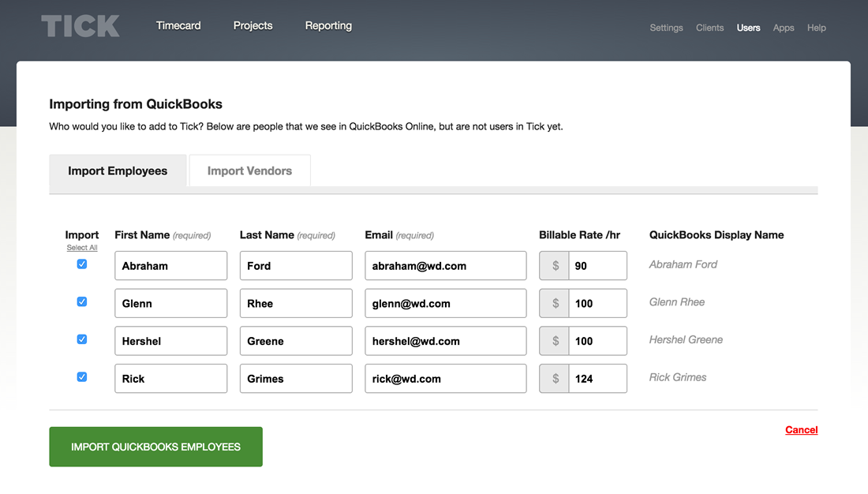This screenshot has height=494, width=868.
Task: Click display name Glenn Rhee
Action: 677,302
